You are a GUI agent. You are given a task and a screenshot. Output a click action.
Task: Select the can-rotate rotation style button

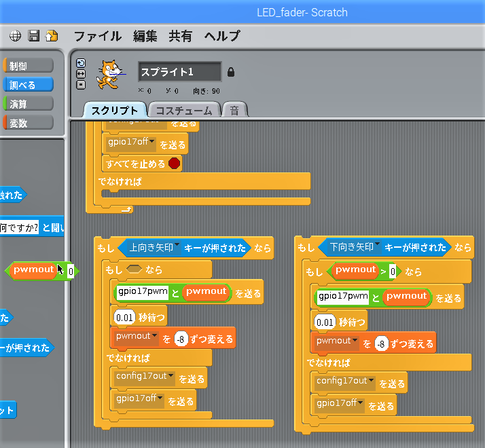pyautogui.click(x=81, y=63)
